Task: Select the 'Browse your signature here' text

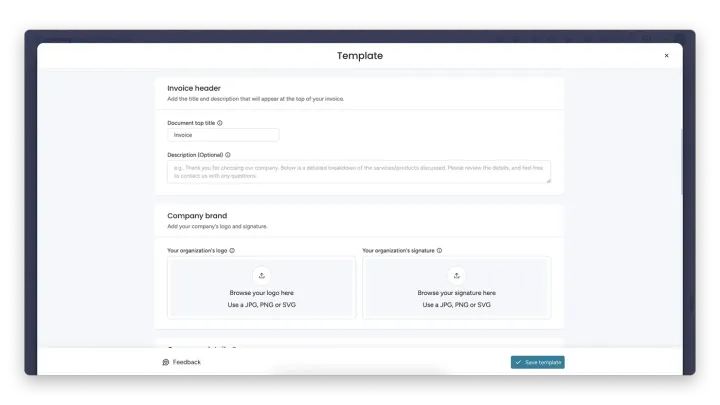Action: point(457,293)
